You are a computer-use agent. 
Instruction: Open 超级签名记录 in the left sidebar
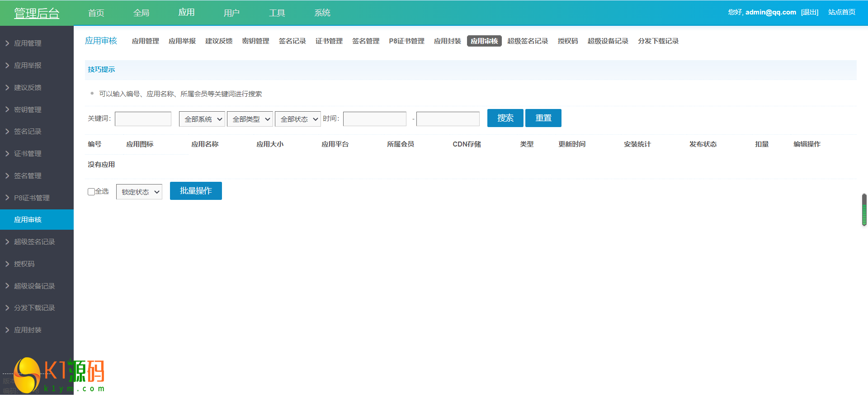click(34, 242)
